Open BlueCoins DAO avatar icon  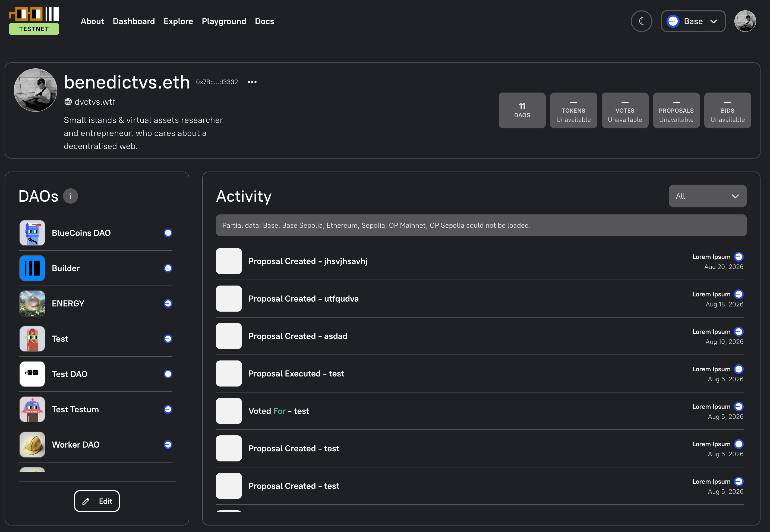click(x=32, y=233)
